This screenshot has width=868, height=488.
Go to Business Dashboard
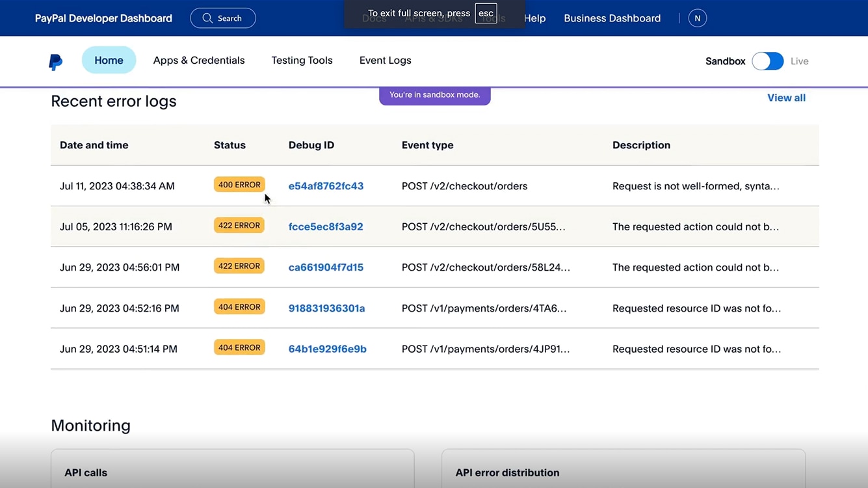point(612,18)
